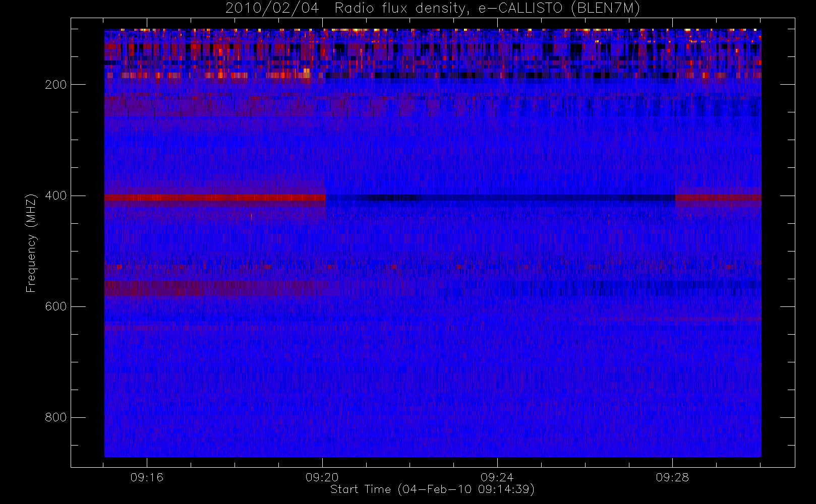Click the 400 frequency tick label

55,196
